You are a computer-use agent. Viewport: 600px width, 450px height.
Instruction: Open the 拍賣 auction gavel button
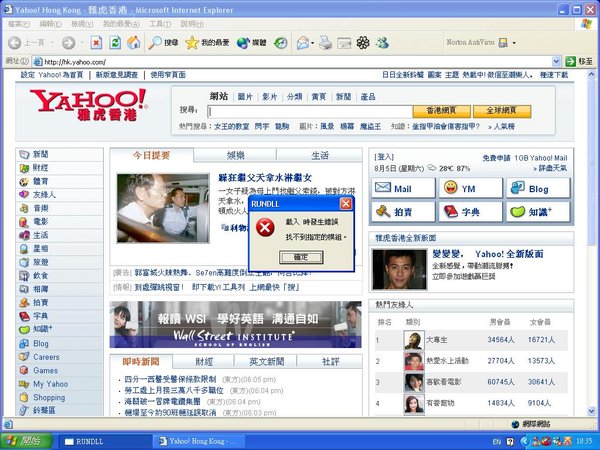[x=403, y=212]
